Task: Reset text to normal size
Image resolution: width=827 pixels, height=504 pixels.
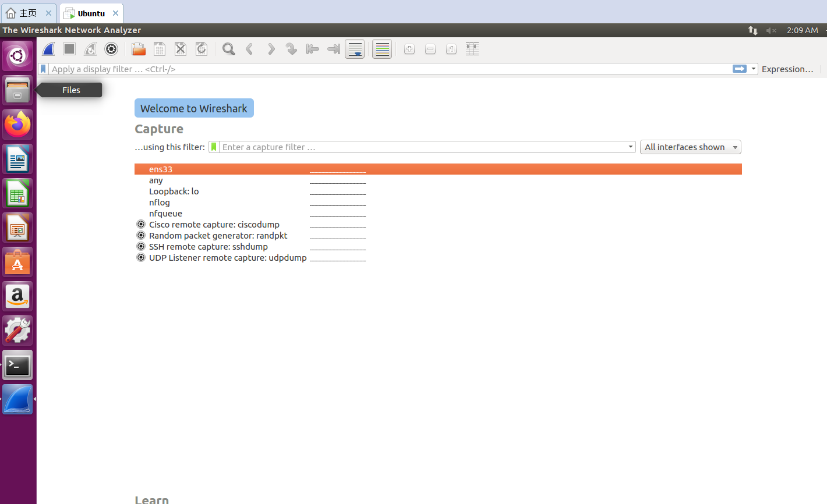Action: [x=451, y=49]
